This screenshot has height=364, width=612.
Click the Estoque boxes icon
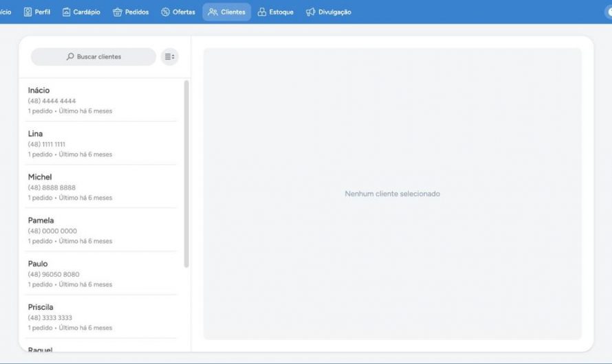point(262,12)
